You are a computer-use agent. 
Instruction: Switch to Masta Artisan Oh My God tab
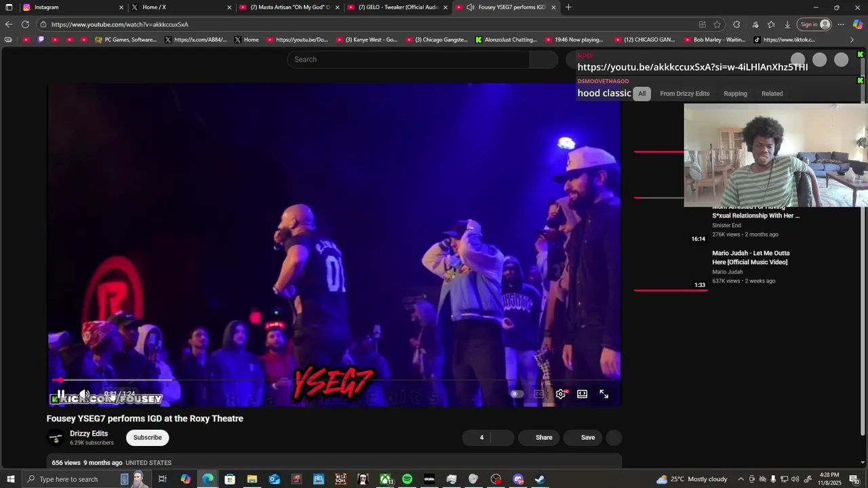pos(289,7)
